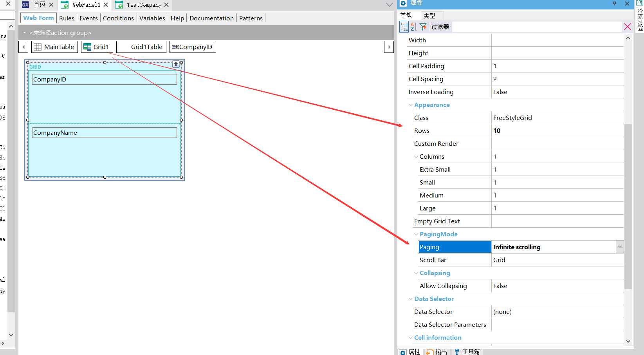Collapse the Columns property group
This screenshot has width=644, height=355.
(416, 157)
